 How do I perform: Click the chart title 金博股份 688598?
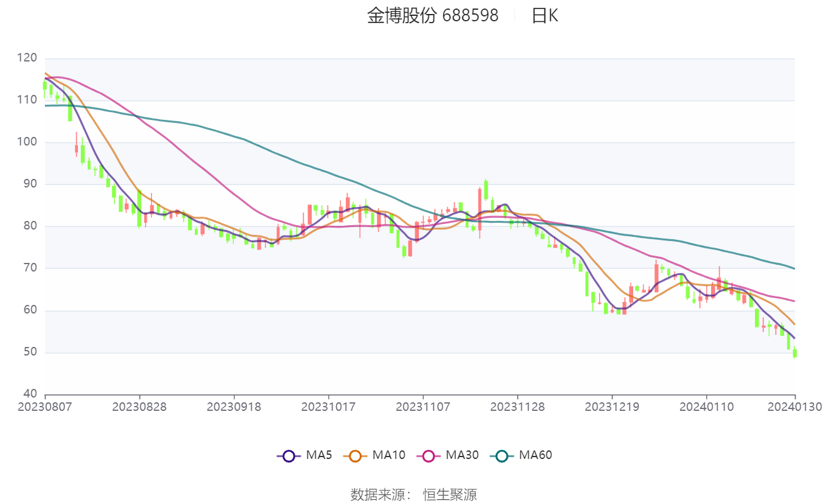point(432,15)
